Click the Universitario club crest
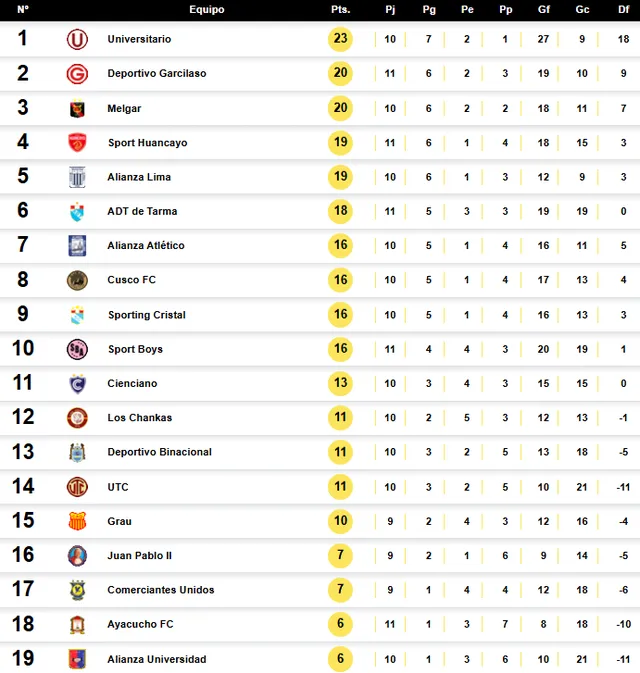Viewport: 640px width, 673px height. [x=77, y=39]
